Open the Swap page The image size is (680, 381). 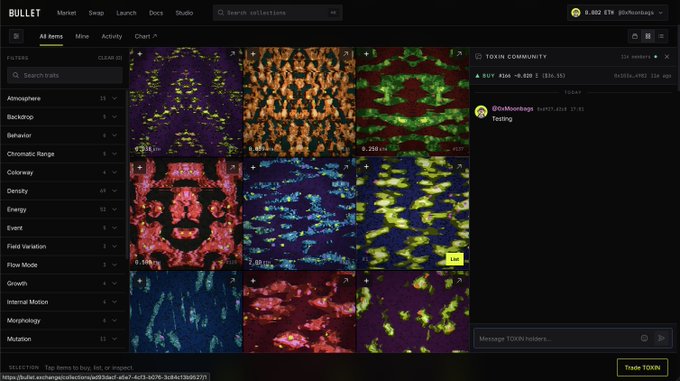tap(96, 13)
